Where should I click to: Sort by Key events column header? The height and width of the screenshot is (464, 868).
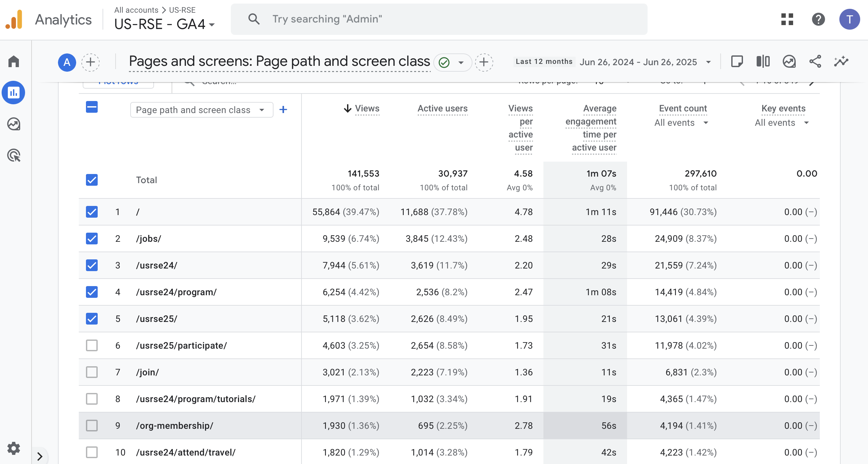(x=783, y=109)
